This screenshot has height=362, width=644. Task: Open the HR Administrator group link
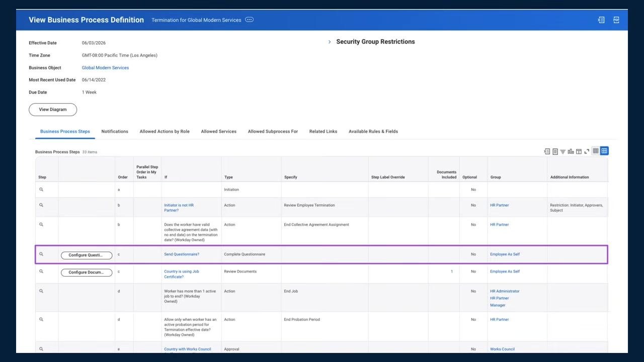point(505,291)
